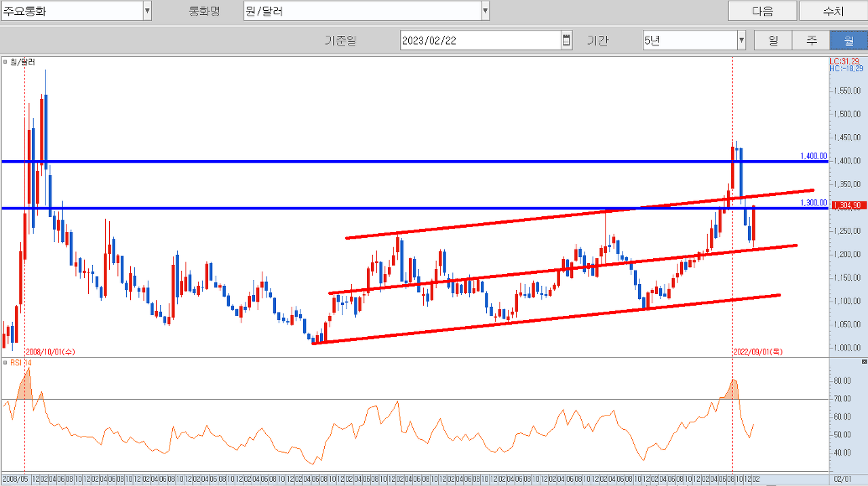This screenshot has width=868, height=486.
Task: Focus the 기준일 date field 2023/02/22
Action: coord(481,40)
